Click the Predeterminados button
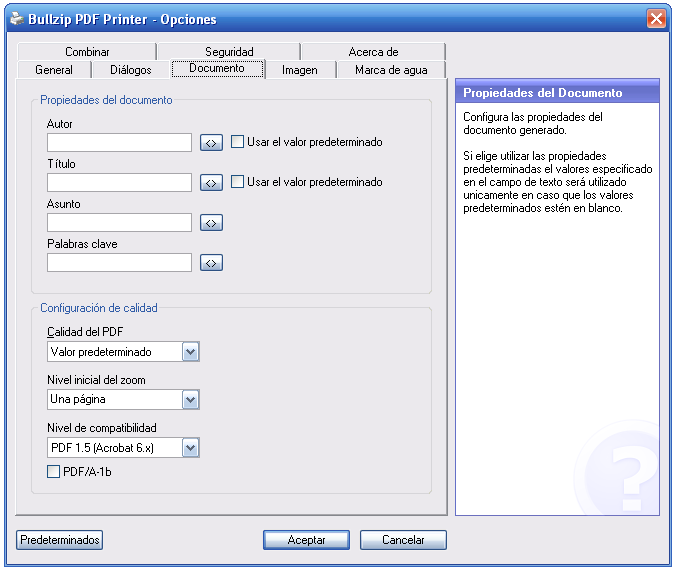This screenshot has width=680, height=574. click(59, 540)
